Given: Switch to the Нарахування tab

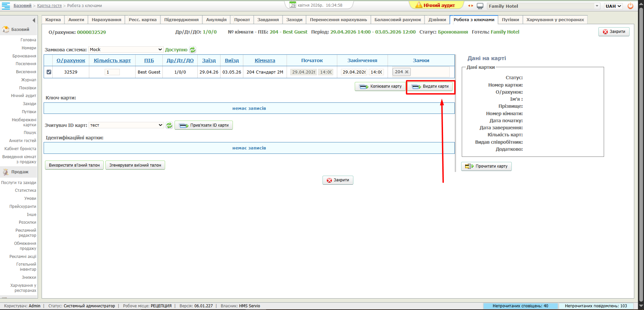Looking at the screenshot, I should pyautogui.click(x=106, y=20).
